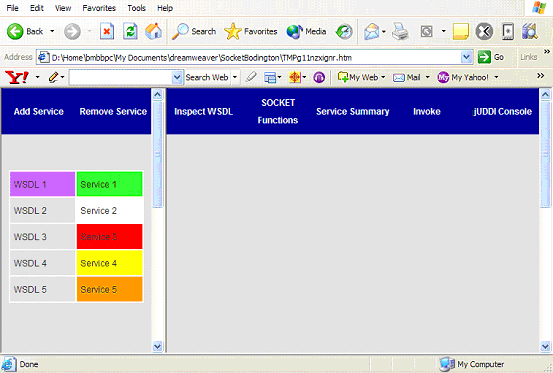Screen dimensions: 553x373
Task: Expand Yahoo search box dropdown
Action: coord(177,77)
